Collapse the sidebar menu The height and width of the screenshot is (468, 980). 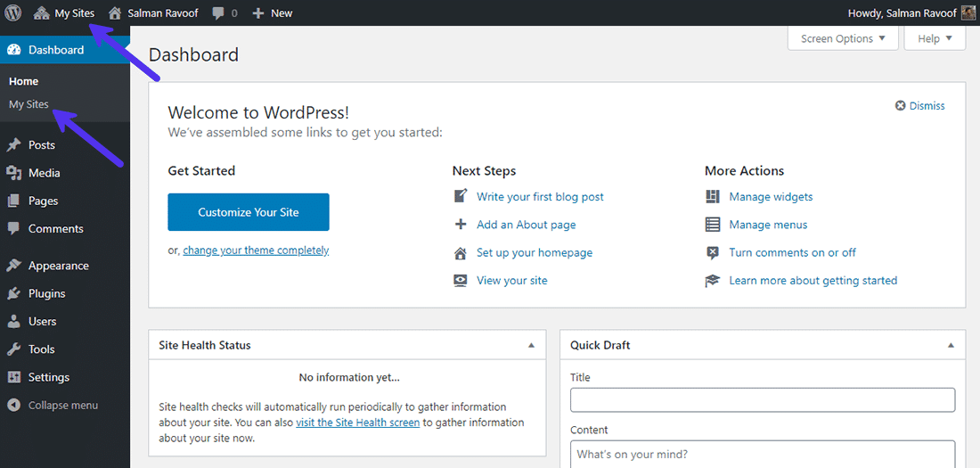(53, 406)
